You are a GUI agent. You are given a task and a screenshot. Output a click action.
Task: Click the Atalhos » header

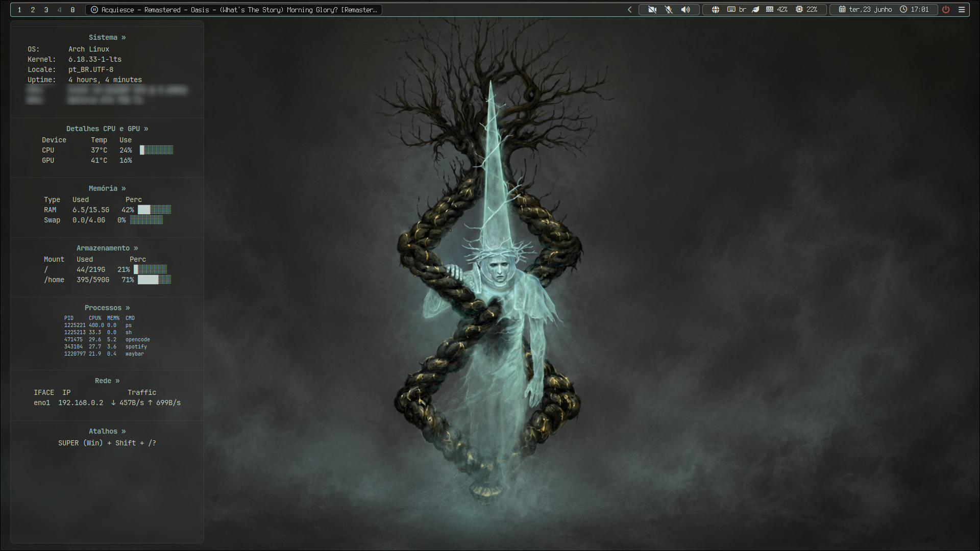[107, 431]
